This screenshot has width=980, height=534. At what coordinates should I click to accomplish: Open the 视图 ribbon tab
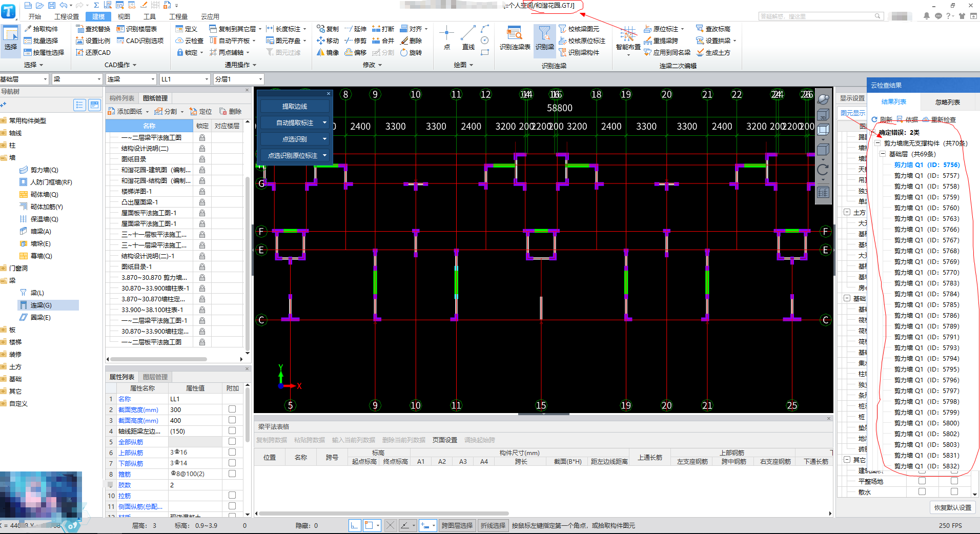coord(124,16)
